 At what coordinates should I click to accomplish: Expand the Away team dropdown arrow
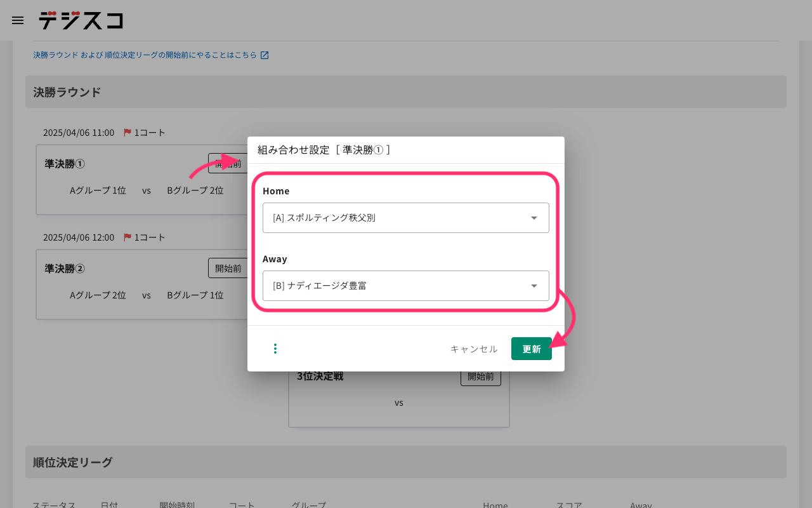point(534,286)
